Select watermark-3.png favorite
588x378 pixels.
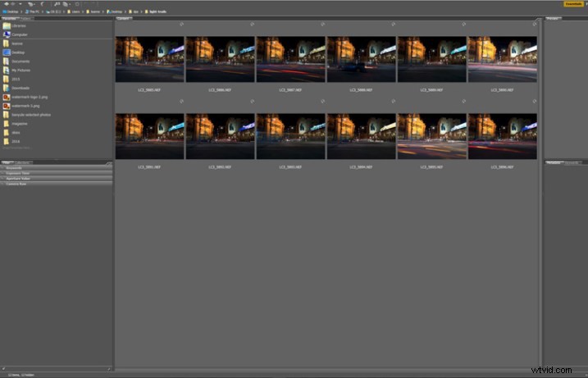[x=21, y=106]
